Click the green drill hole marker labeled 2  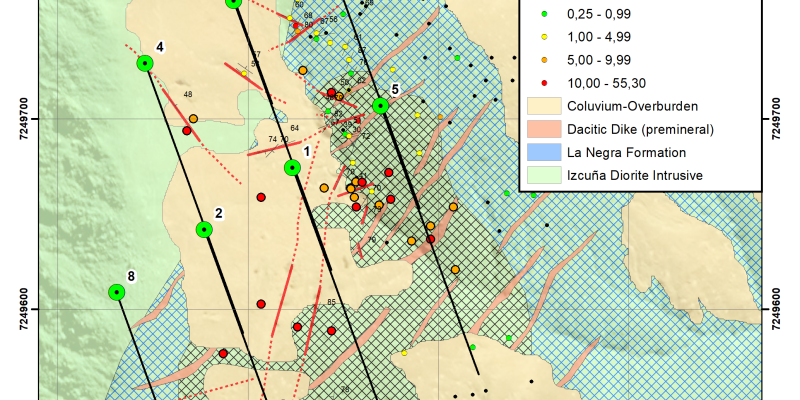(x=204, y=229)
